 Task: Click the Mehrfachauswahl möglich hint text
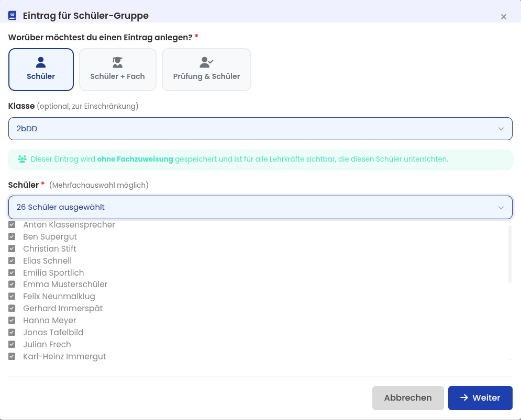click(98, 185)
